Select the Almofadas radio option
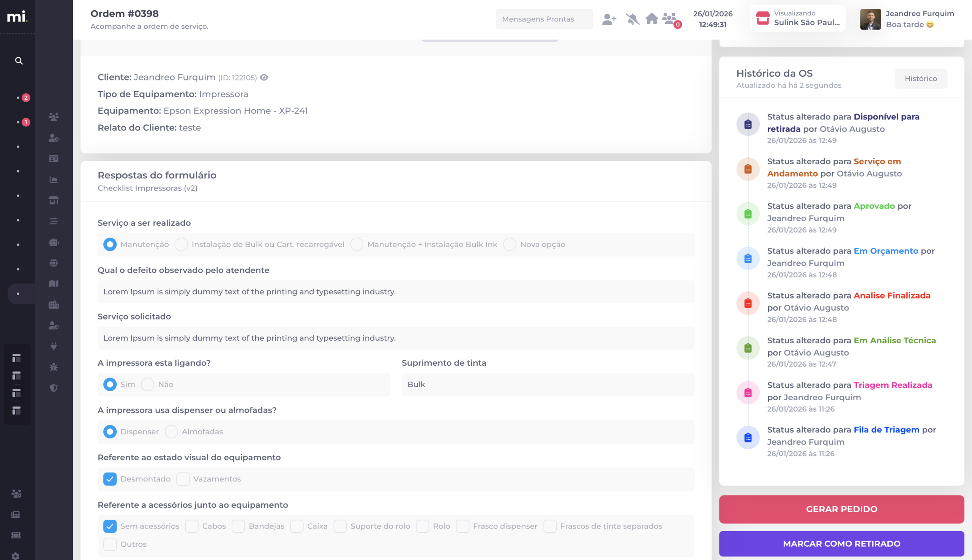Image resolution: width=972 pixels, height=560 pixels. click(x=171, y=431)
